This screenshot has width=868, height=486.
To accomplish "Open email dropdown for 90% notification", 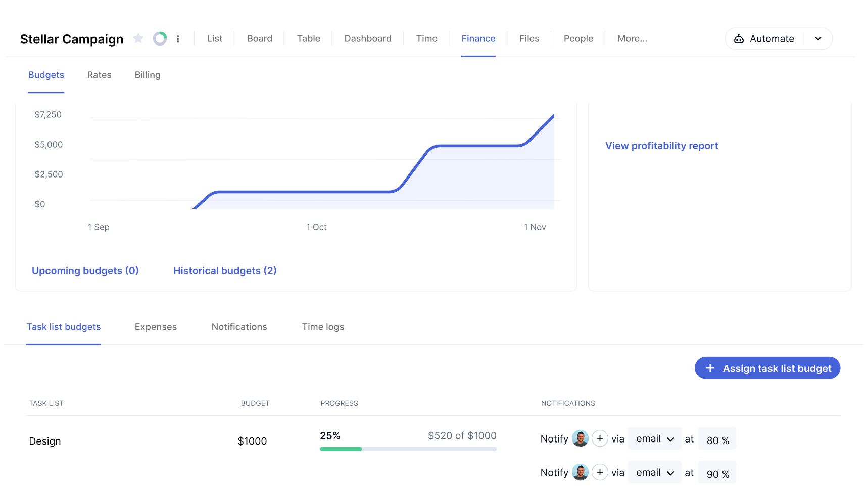I will [655, 473].
